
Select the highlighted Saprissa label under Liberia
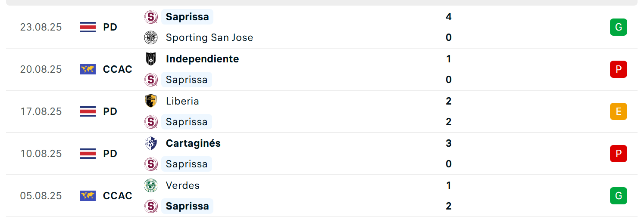pyautogui.click(x=187, y=122)
